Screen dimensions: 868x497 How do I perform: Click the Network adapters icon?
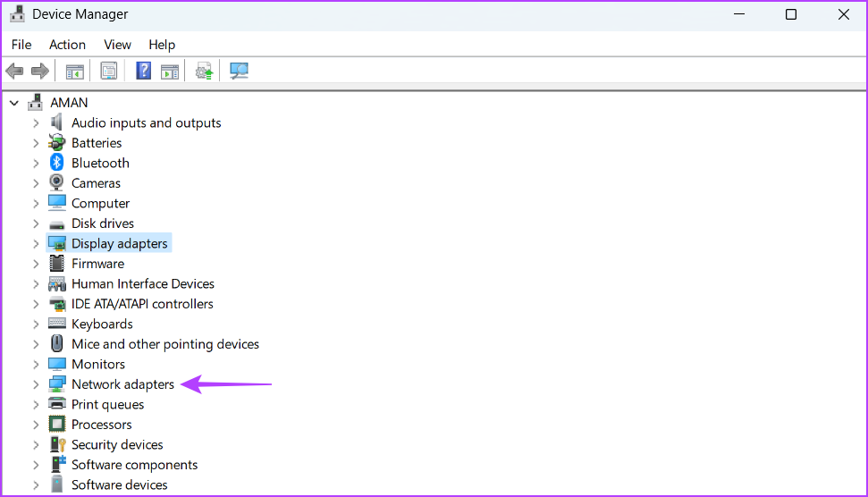point(56,384)
